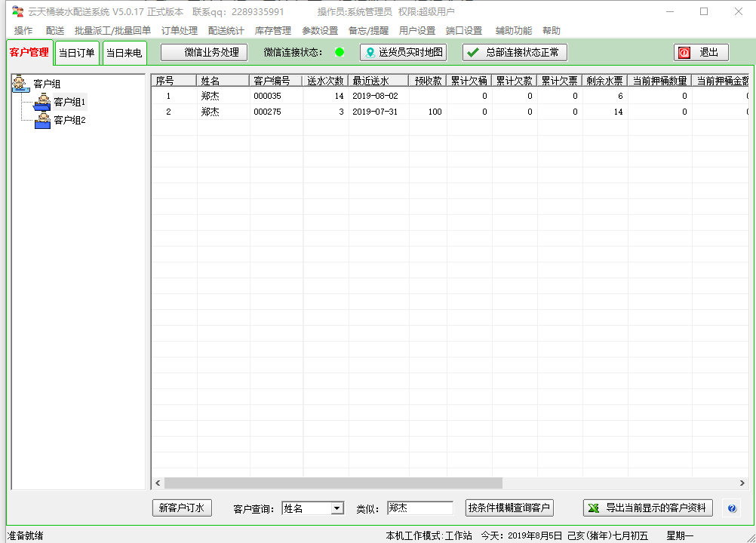Viewport: 756px width, 543px height.
Task: Open the help question-mark icon at bottom right
Action: coord(732,508)
